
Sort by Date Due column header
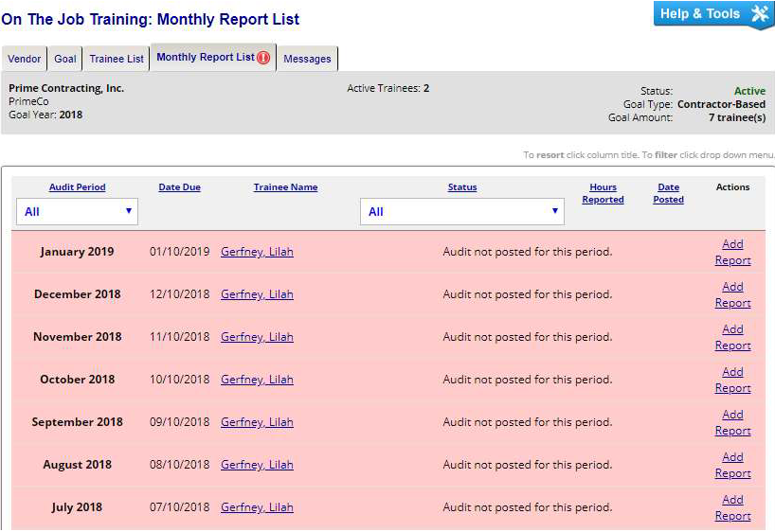point(179,187)
